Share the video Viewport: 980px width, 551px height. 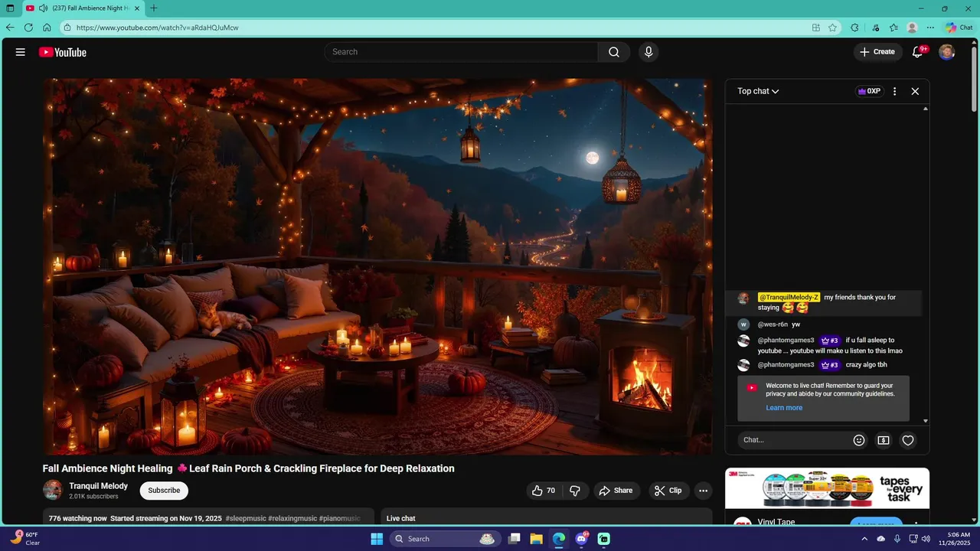point(616,491)
